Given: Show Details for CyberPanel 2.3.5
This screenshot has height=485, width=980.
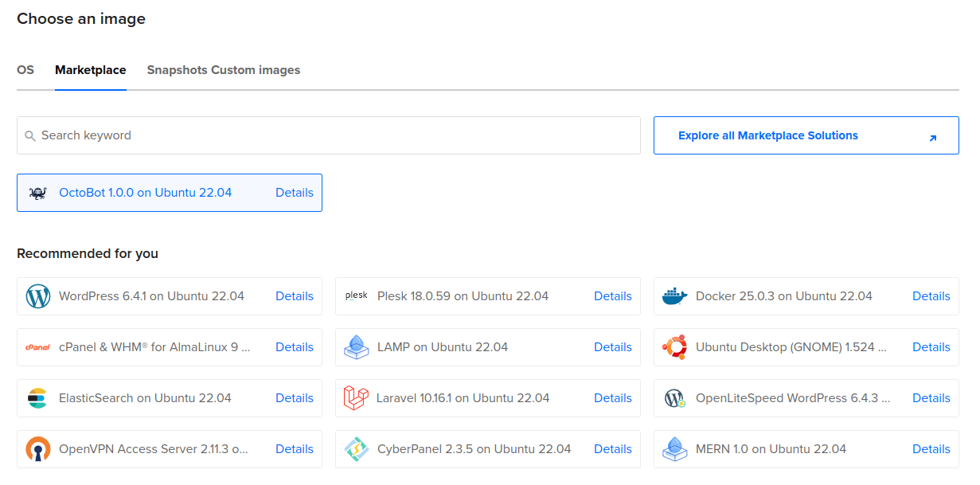Looking at the screenshot, I should click(x=613, y=449).
